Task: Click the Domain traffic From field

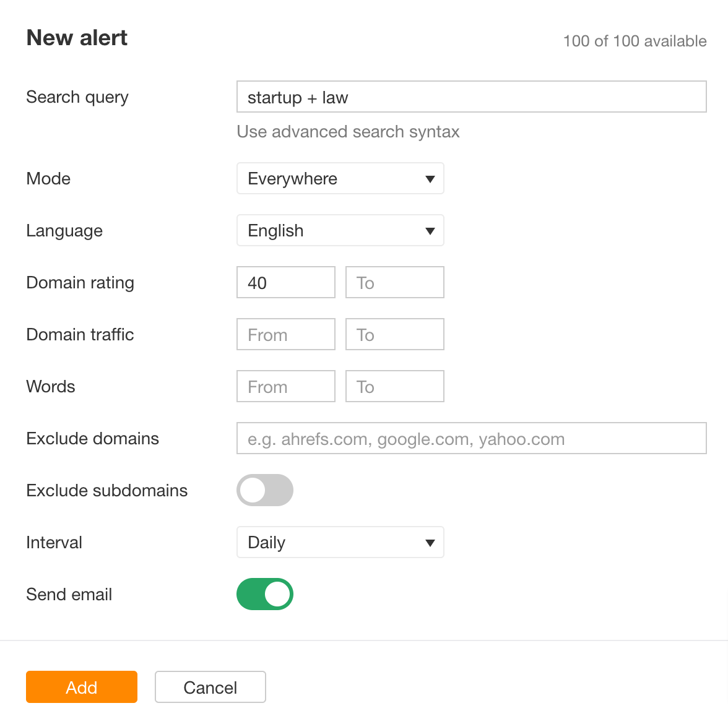Action: [x=285, y=334]
